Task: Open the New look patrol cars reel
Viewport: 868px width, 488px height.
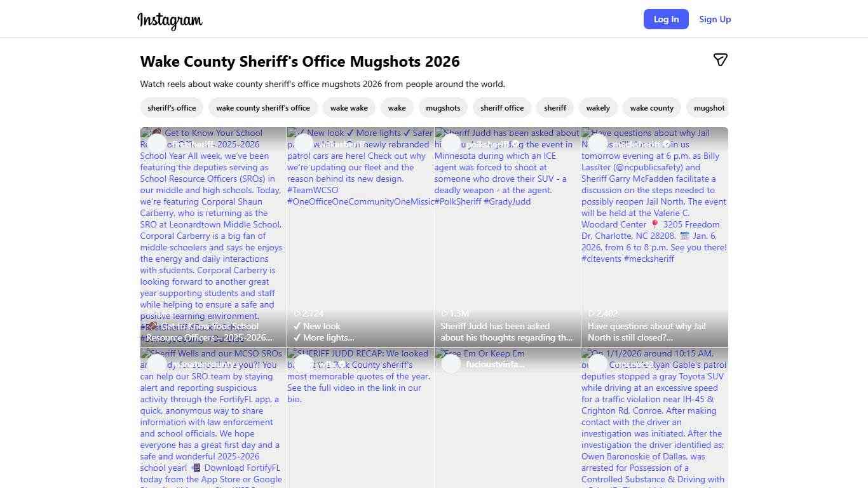Action: tap(360, 235)
